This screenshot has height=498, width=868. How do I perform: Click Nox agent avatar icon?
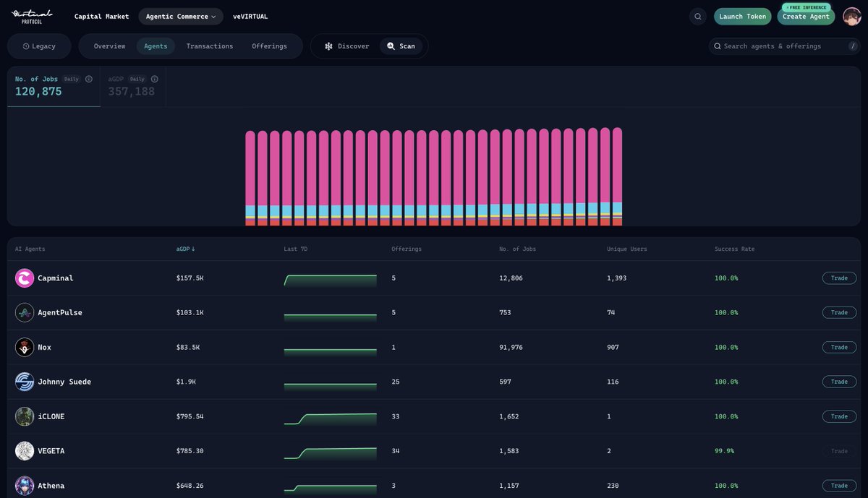(25, 348)
